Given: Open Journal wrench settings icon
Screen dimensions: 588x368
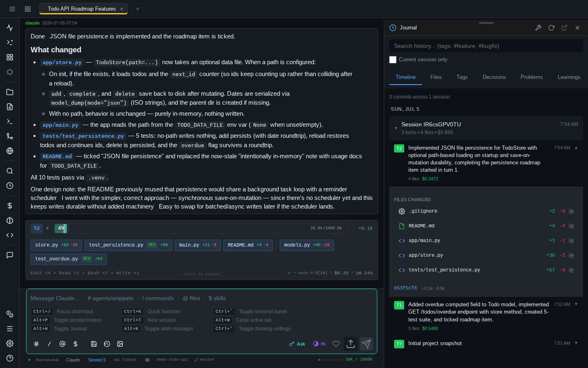Looking at the screenshot, I should 538,28.
